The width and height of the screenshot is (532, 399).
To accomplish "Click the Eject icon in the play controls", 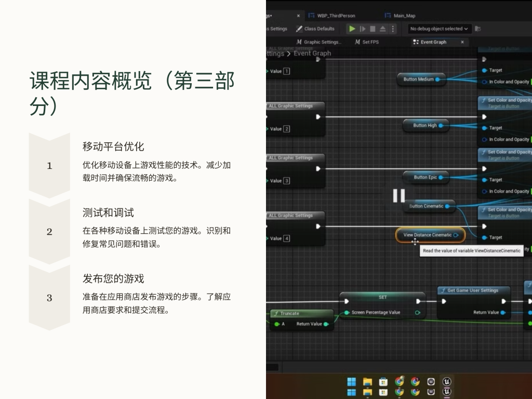I will [x=383, y=29].
